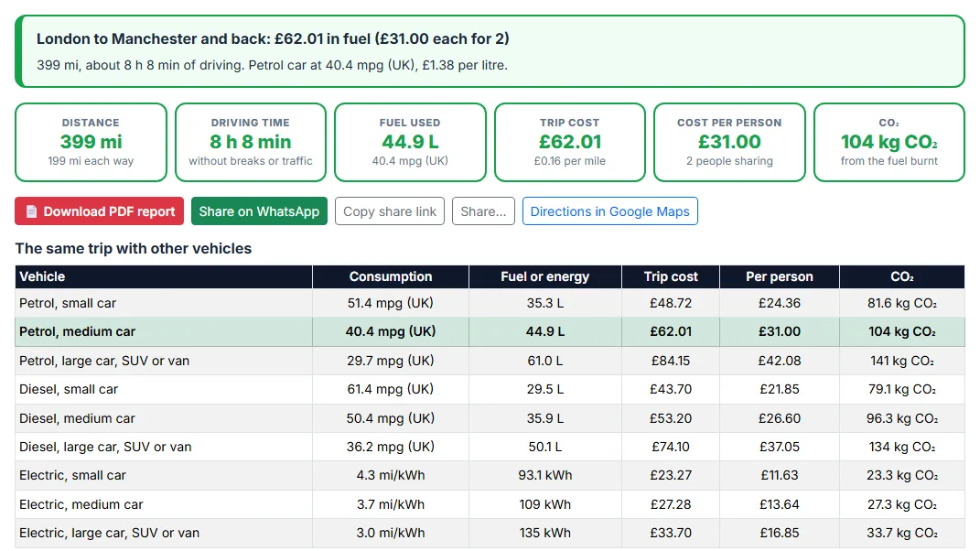Click the £42.08 per person cell
The image size is (980, 551).
[780, 361]
